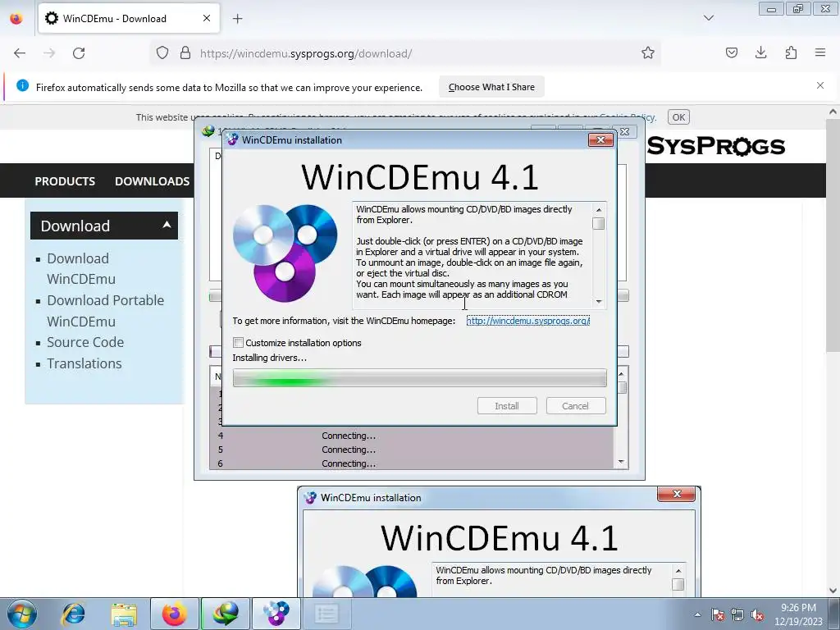This screenshot has height=630, width=840.
Task: Open the PRODUCTS menu item
Action: point(65,181)
